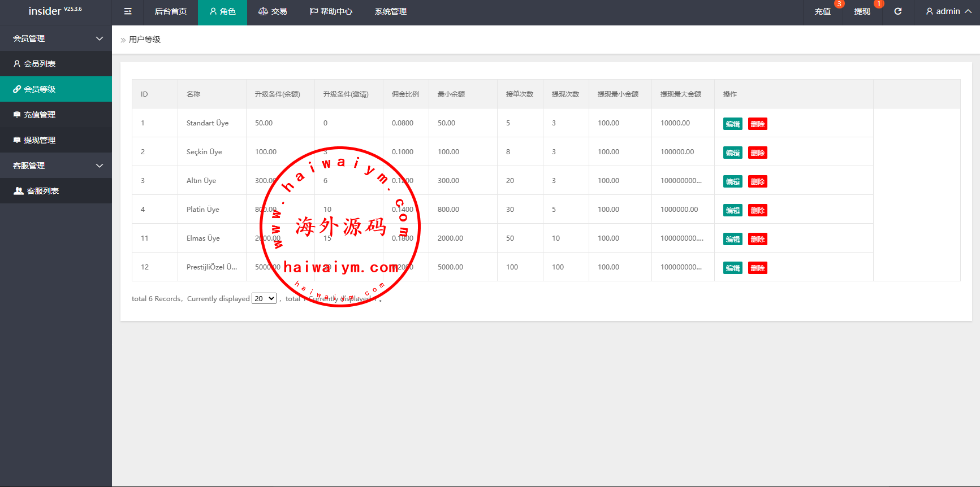Open 会员列表 in the sidebar
Viewport: 980px width, 487px height.
point(40,64)
